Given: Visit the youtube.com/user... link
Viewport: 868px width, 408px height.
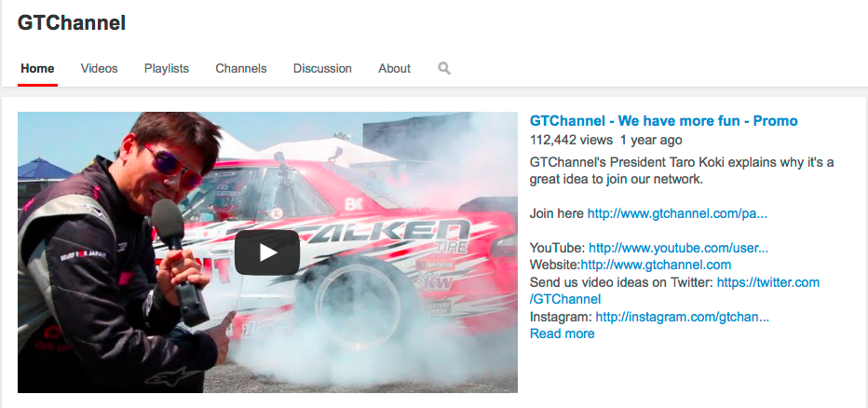Looking at the screenshot, I should click(x=678, y=248).
